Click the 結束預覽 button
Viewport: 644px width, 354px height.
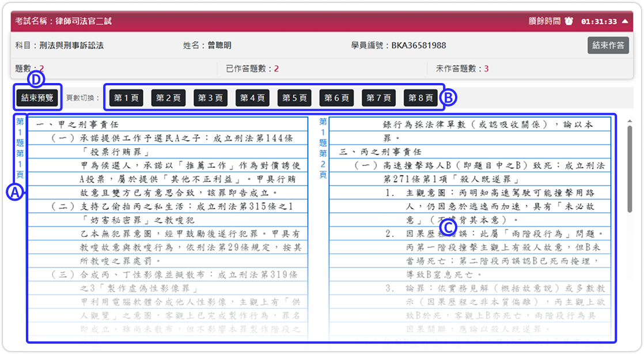pyautogui.click(x=36, y=97)
